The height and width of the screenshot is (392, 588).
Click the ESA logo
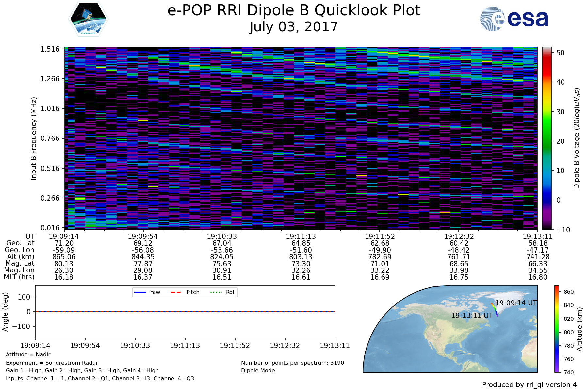pos(514,19)
